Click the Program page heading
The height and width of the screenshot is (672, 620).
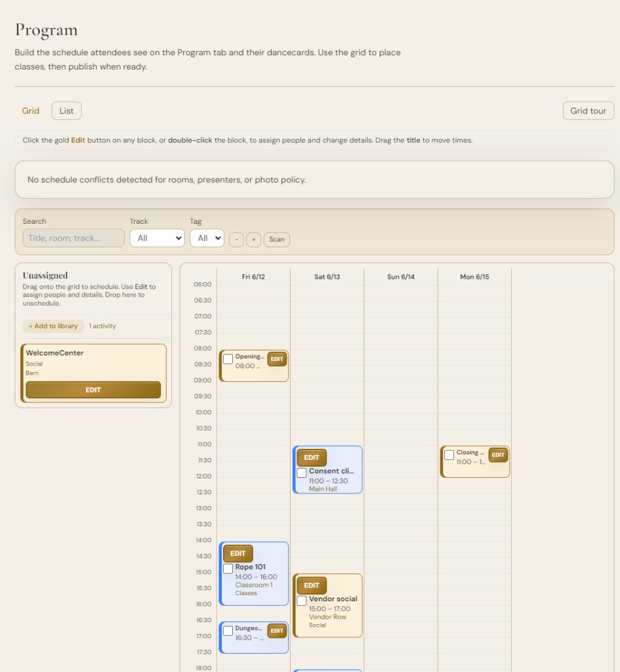(47, 30)
